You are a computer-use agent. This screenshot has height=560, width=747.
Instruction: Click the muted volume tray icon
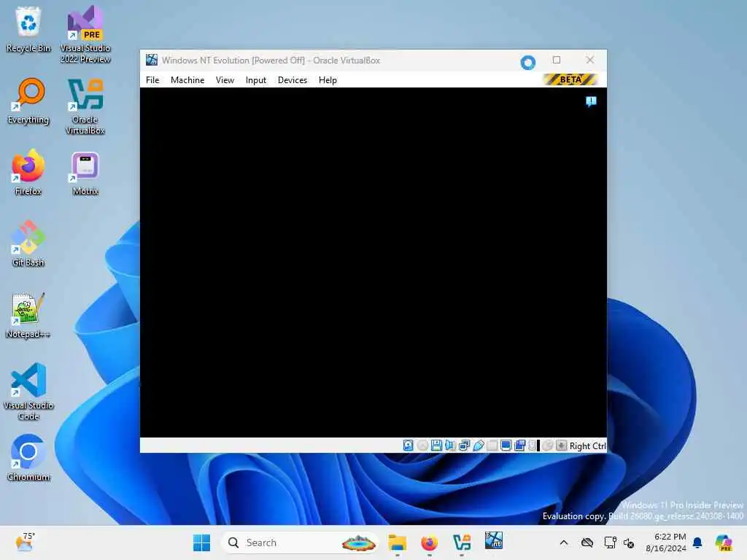point(629,542)
